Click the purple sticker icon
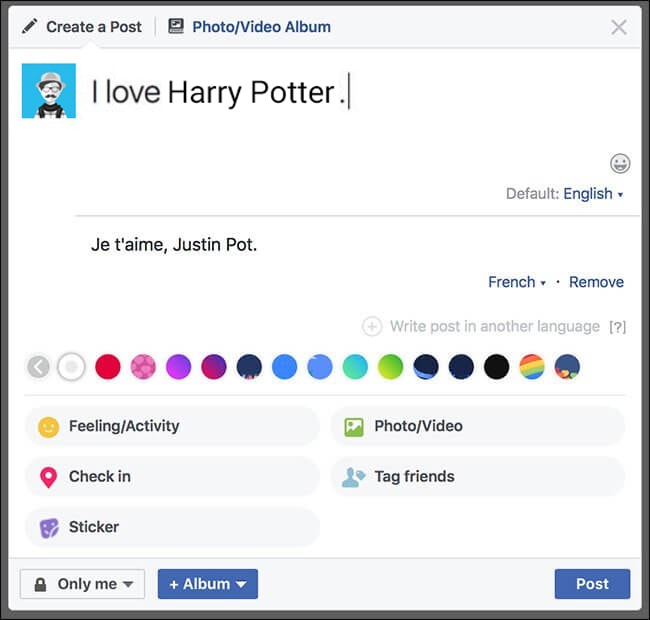The height and width of the screenshot is (620, 650). 49,528
